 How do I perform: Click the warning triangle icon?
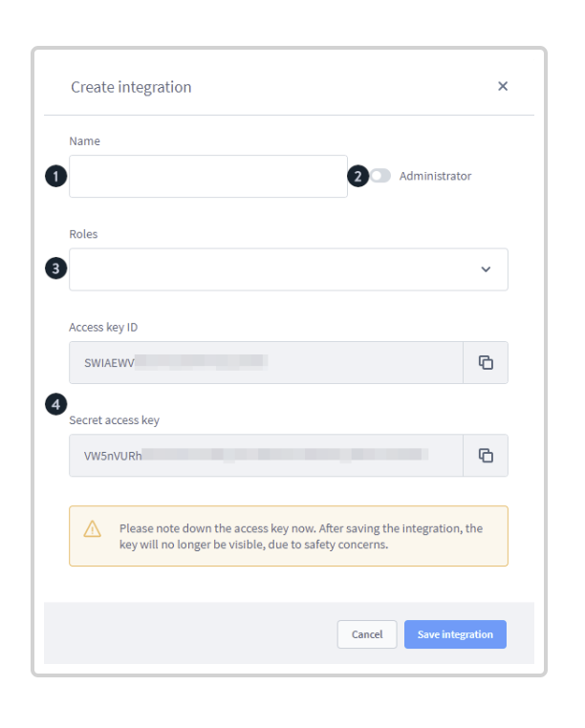click(92, 528)
